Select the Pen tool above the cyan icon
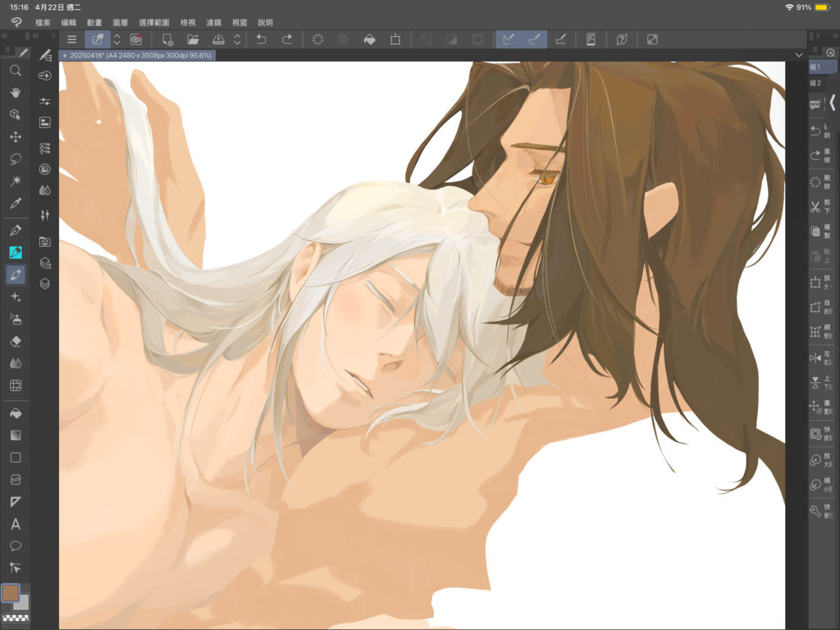This screenshot has height=630, width=840. click(x=16, y=231)
